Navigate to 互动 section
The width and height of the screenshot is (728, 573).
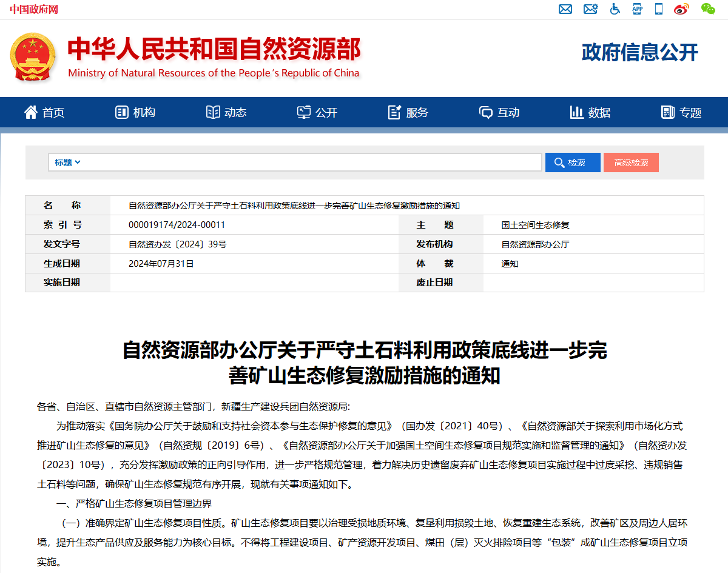pos(499,112)
